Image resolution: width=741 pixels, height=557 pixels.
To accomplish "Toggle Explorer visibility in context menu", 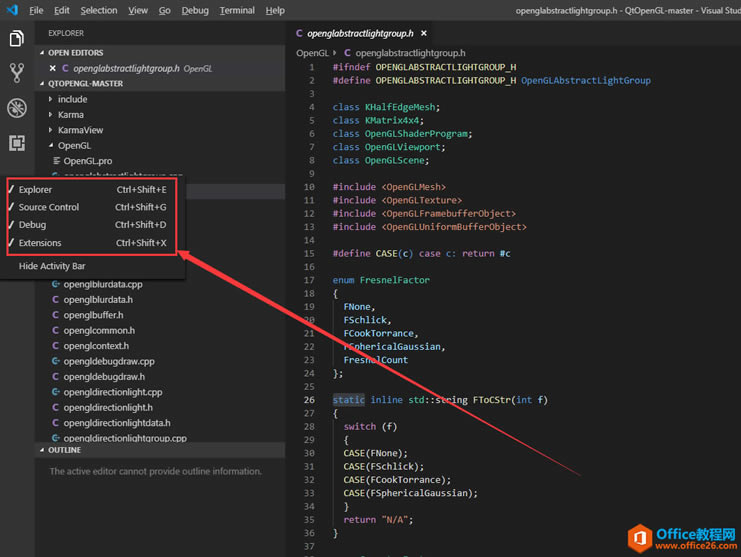I will [92, 189].
